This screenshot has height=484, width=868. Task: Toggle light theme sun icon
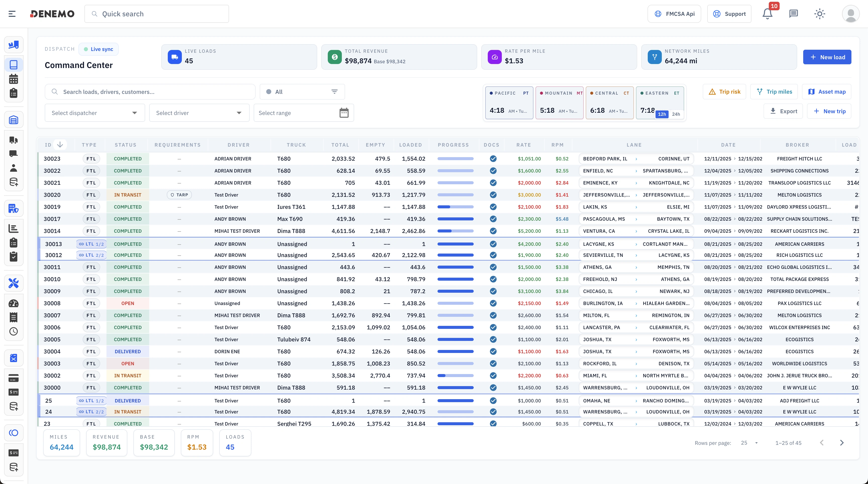click(x=820, y=14)
